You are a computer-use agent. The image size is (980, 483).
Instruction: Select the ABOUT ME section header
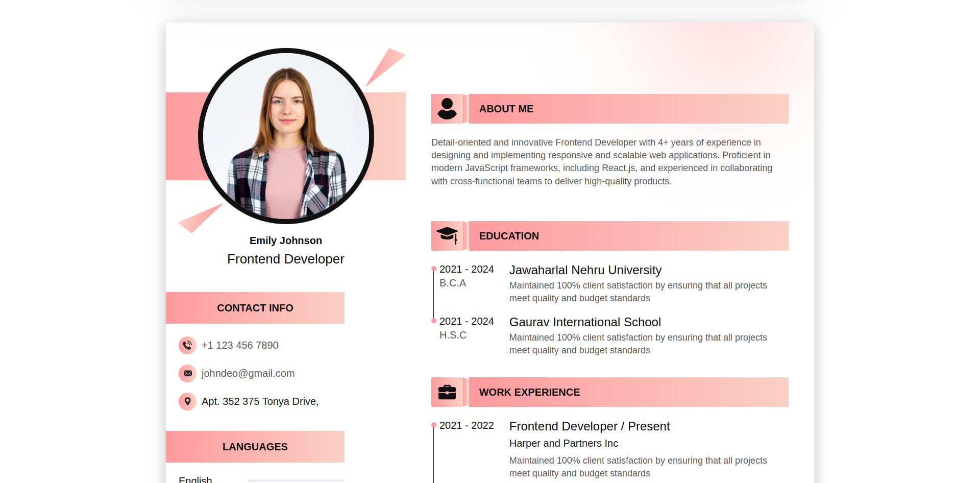click(610, 109)
